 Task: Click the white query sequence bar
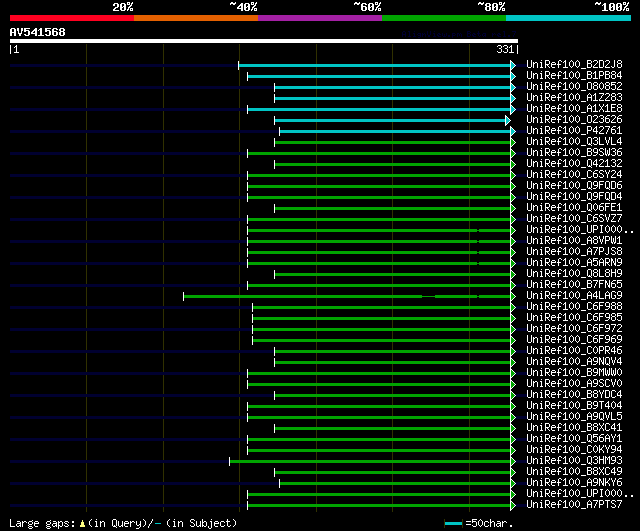coord(264,41)
